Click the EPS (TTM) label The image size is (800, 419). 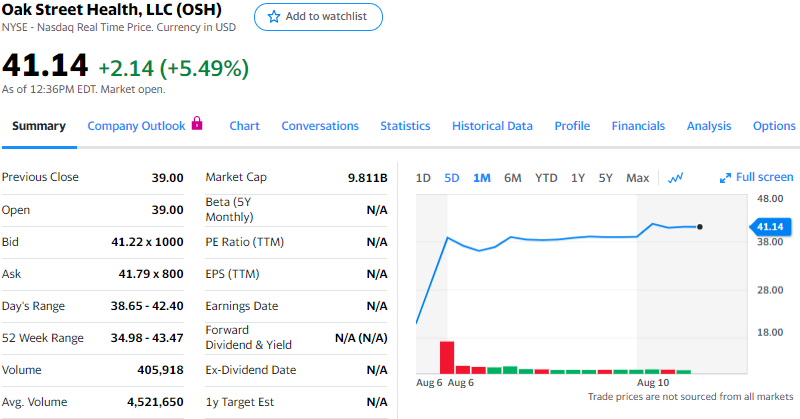[233, 274]
